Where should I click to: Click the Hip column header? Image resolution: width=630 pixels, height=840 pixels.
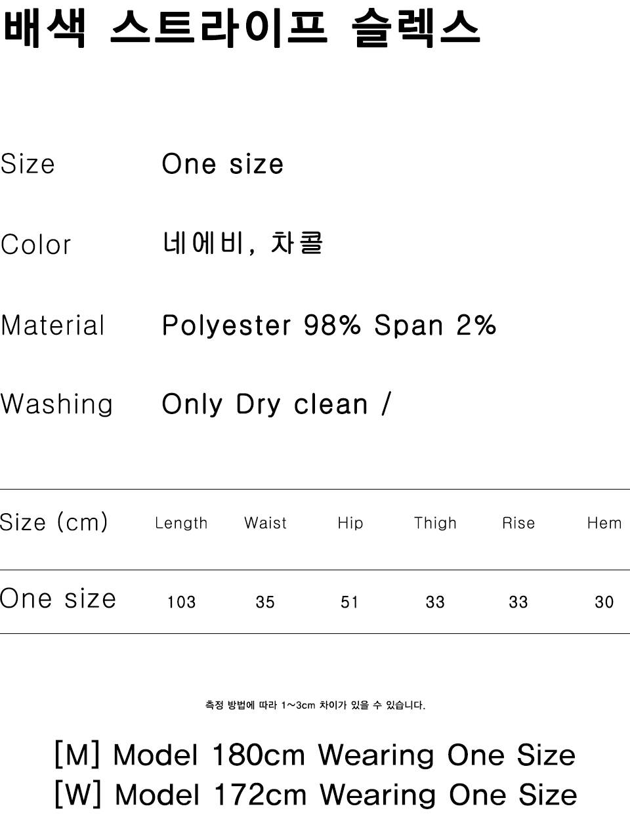click(x=350, y=523)
